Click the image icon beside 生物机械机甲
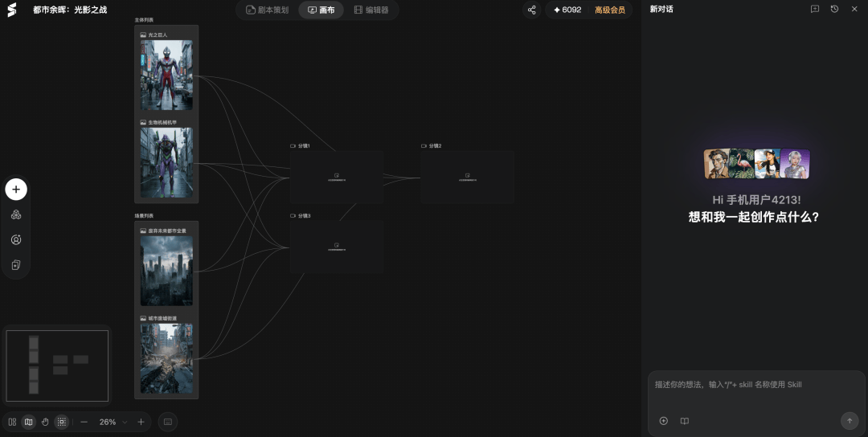868x437 pixels. pyautogui.click(x=143, y=123)
